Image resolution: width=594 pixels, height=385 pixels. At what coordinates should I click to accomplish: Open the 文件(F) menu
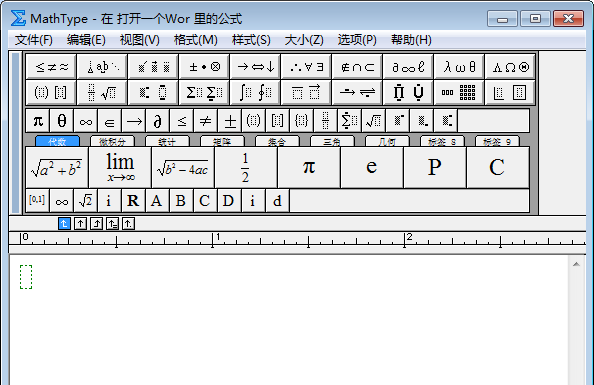coord(33,39)
